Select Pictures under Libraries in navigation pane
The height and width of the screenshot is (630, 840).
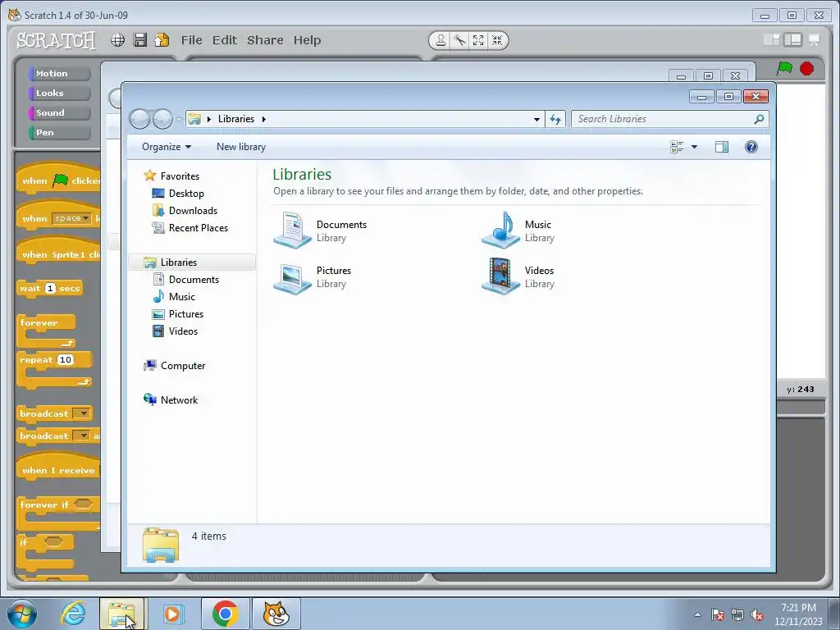click(186, 314)
